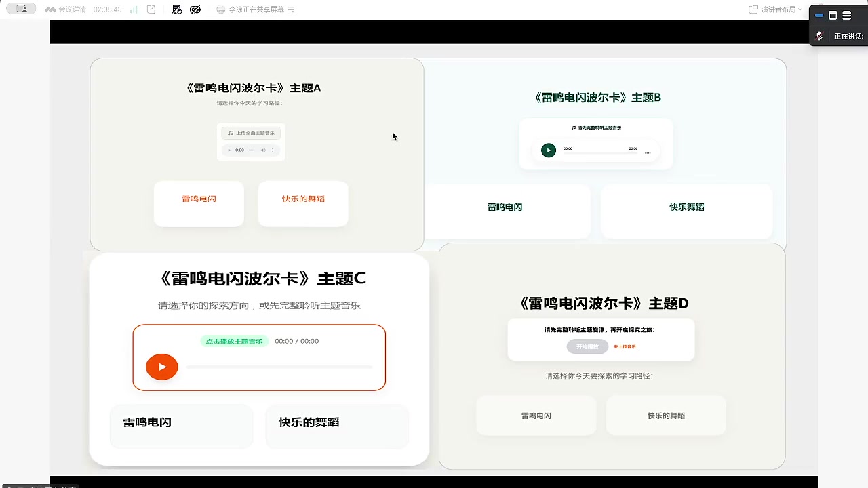Screen dimensions: 868x488
Task: Click 点击播放主题音乐 green label in theme C
Action: pos(234,341)
